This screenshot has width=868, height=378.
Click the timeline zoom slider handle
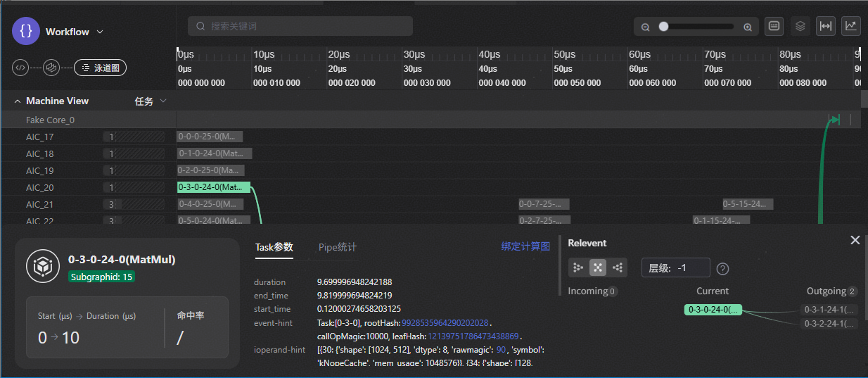pos(663,27)
